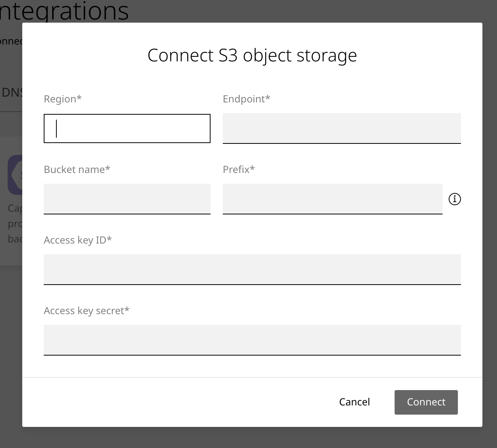Screen dimensions: 497x448
Task: Click the Region* label text
Action: [x=63, y=99]
